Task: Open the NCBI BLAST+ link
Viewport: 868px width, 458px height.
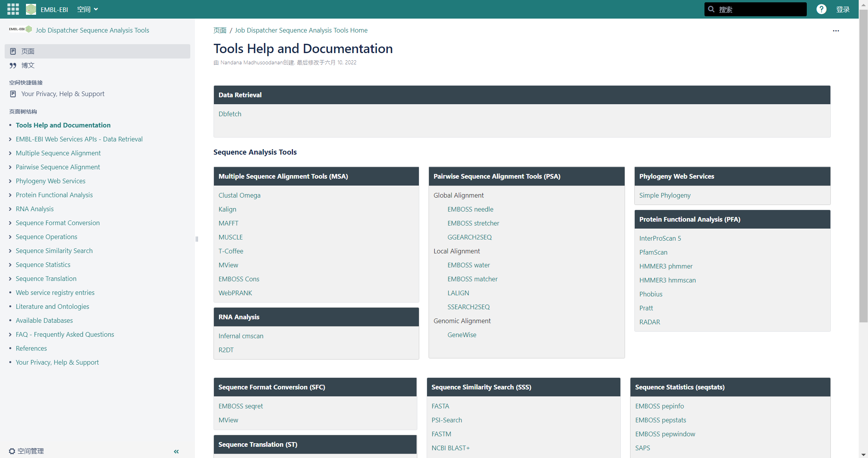Action: coord(451,448)
